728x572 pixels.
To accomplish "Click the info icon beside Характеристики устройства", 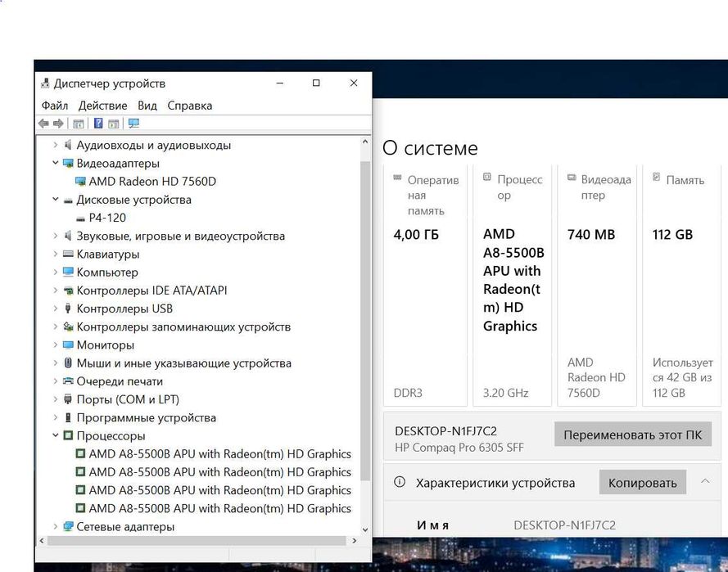I will click(x=400, y=482).
